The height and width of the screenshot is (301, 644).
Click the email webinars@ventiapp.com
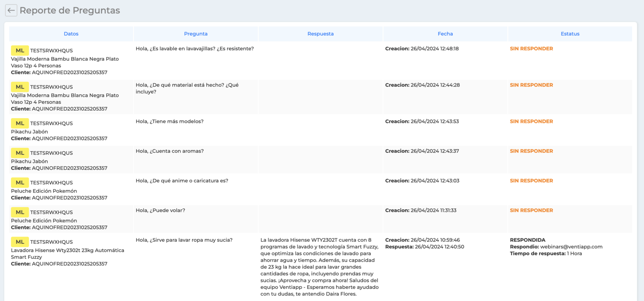(x=571, y=247)
